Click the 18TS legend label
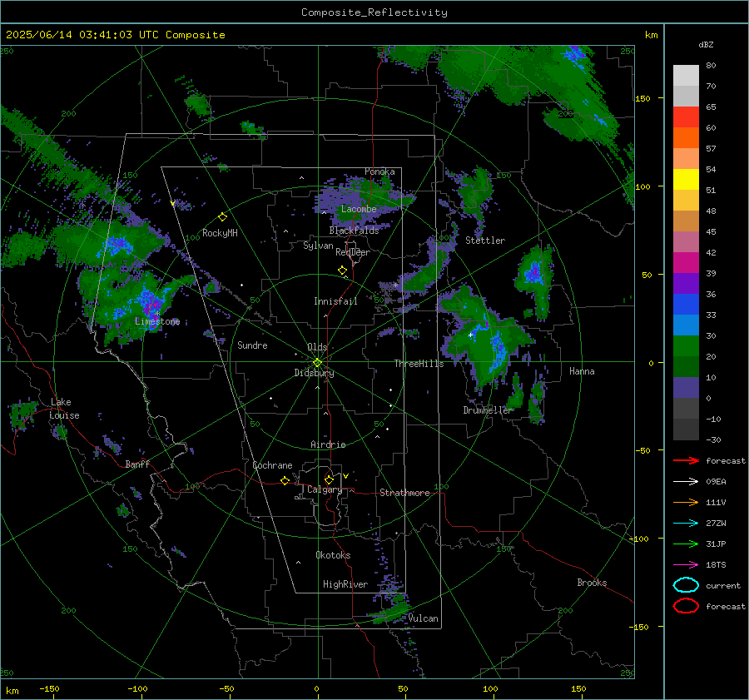The image size is (749, 700). tap(716, 565)
